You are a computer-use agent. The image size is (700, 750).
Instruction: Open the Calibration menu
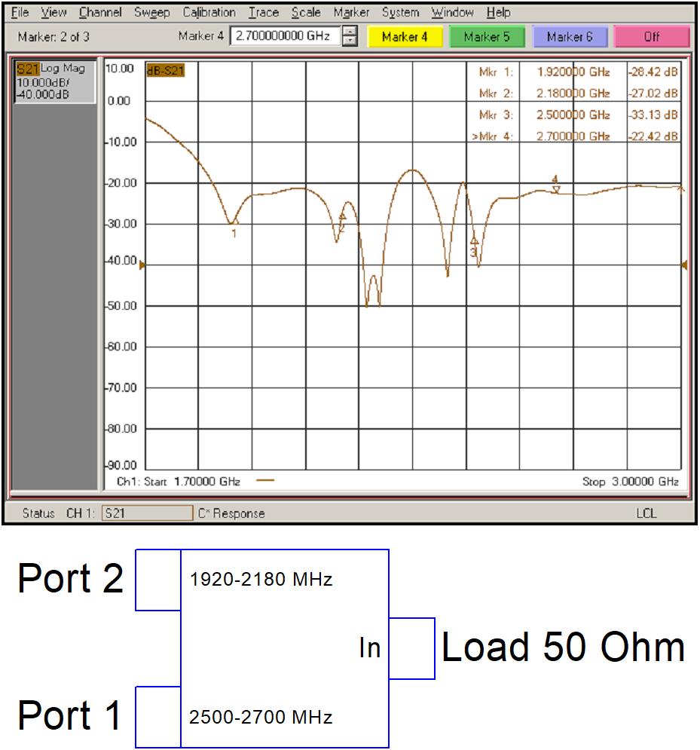209,12
